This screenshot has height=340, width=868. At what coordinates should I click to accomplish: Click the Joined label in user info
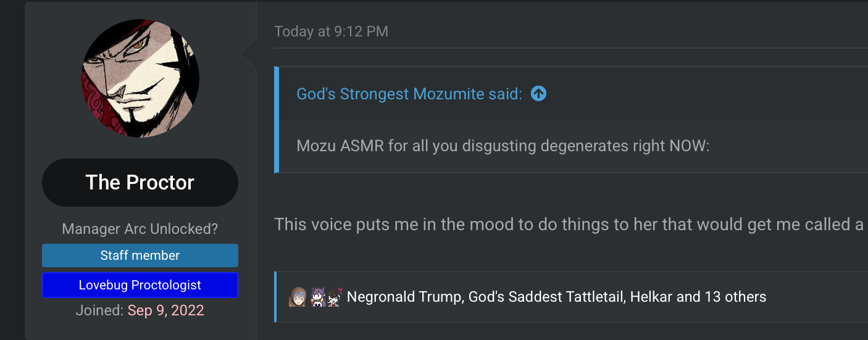click(99, 310)
